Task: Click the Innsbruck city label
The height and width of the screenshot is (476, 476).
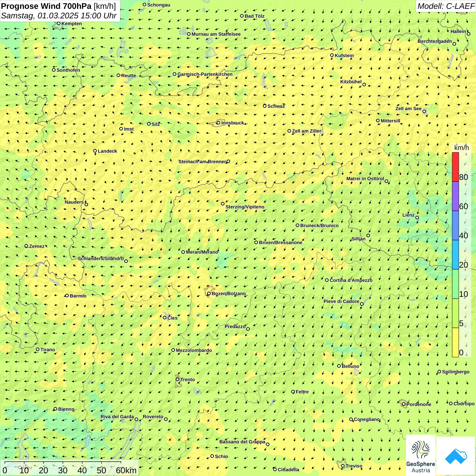Action: [233, 123]
